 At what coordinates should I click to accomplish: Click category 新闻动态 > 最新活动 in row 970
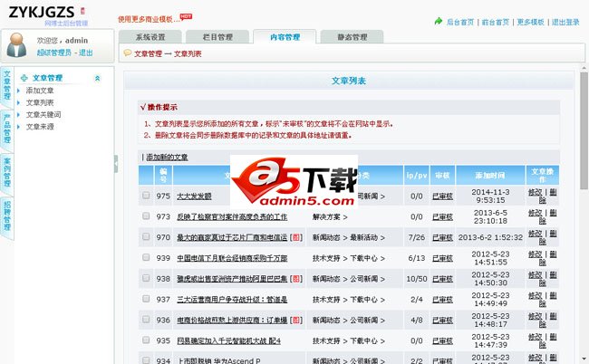pyautogui.click(x=348, y=237)
